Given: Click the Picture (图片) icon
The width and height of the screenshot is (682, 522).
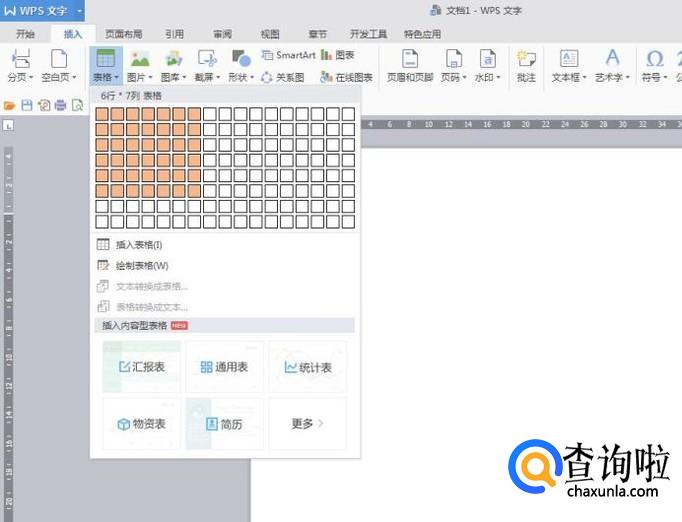Looking at the screenshot, I should [x=140, y=58].
